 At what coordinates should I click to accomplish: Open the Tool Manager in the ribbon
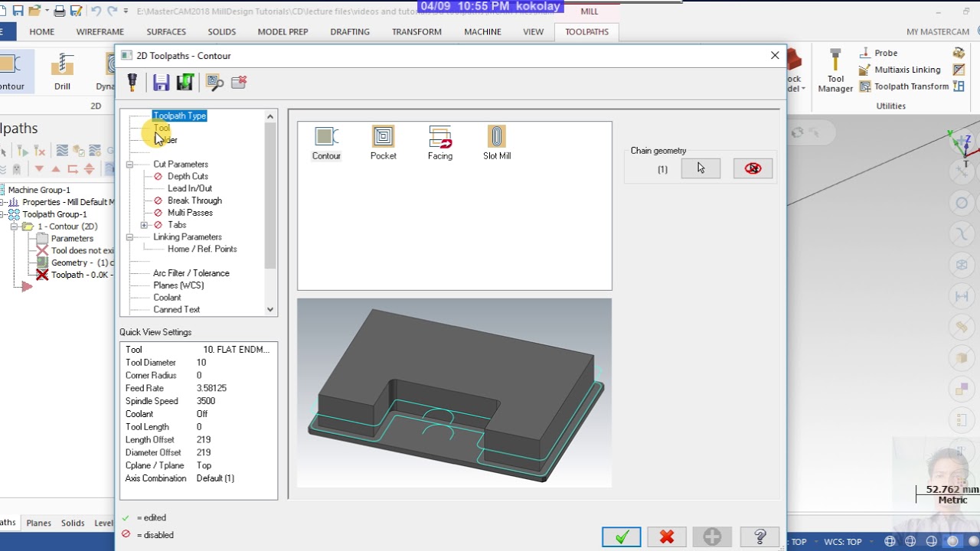pyautogui.click(x=835, y=71)
